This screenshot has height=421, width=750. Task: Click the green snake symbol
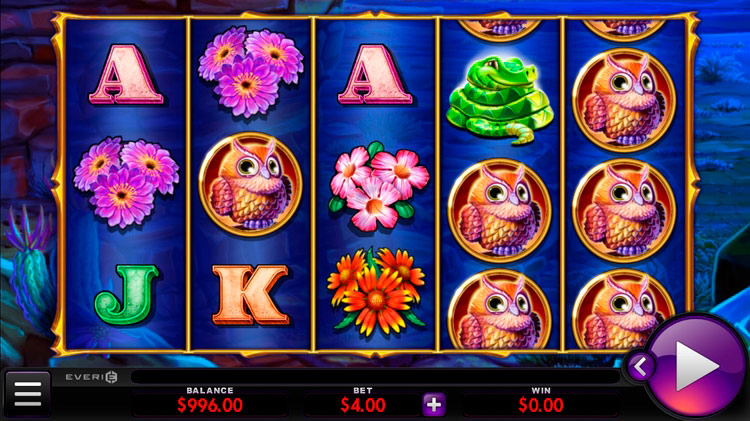(500, 100)
